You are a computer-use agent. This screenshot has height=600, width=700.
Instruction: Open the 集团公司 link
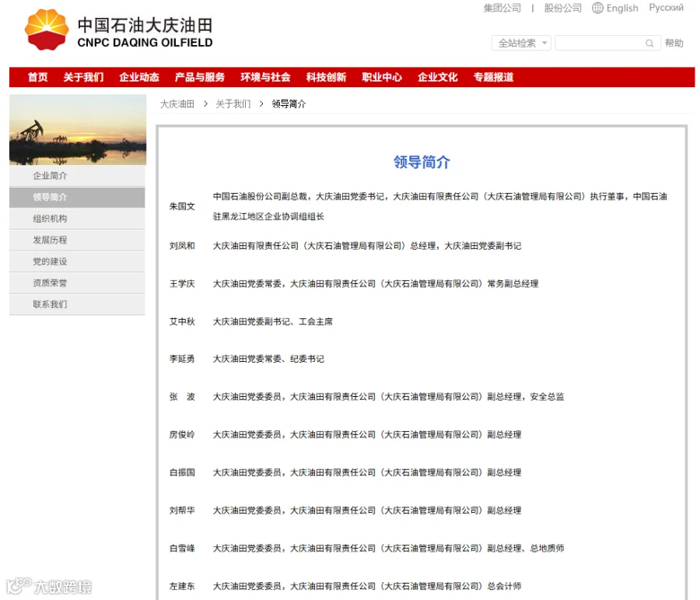(x=502, y=8)
